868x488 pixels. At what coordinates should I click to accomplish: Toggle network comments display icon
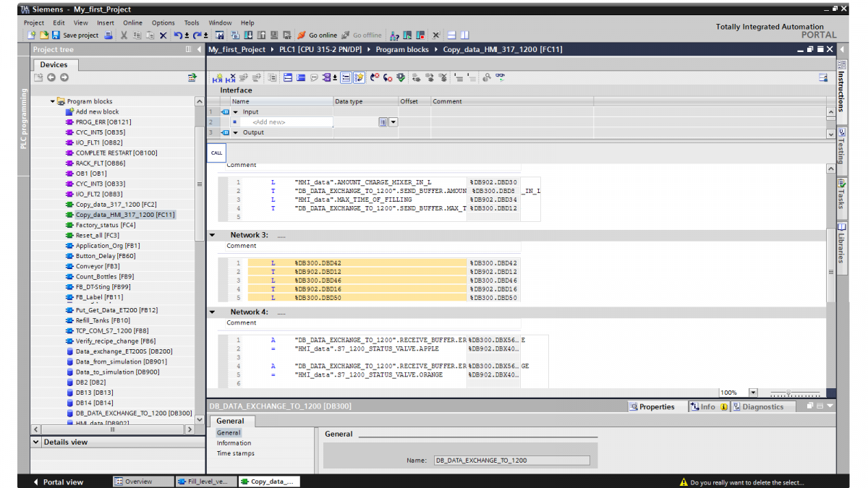click(346, 77)
